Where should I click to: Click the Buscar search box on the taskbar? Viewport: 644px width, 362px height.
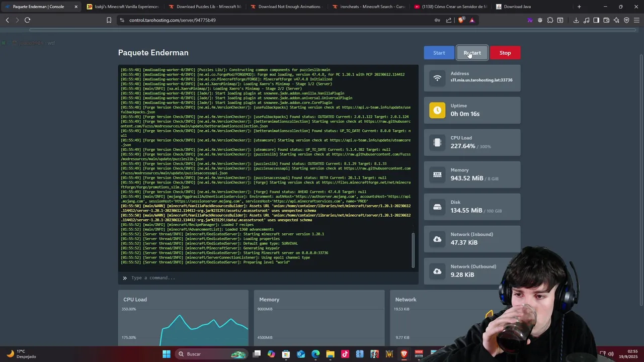[211, 354]
